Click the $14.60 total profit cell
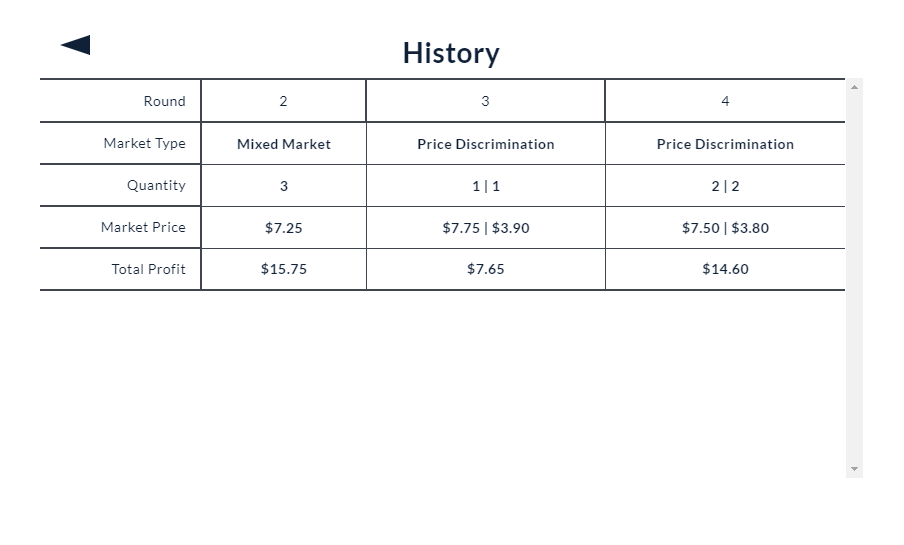 point(725,269)
